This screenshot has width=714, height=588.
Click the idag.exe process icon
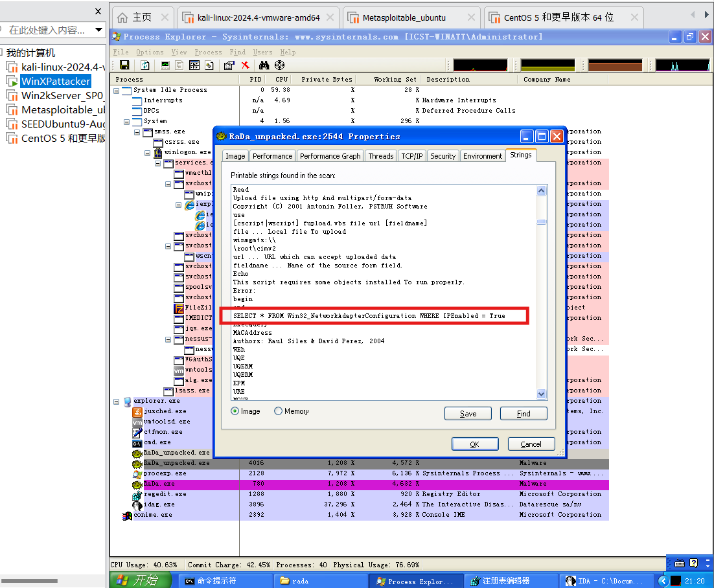pos(137,505)
